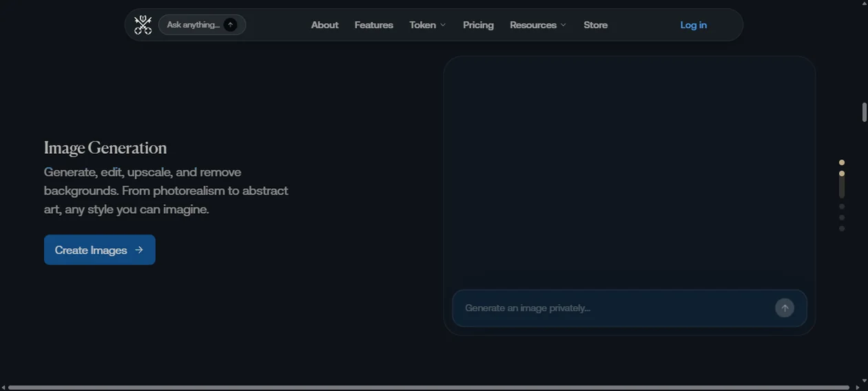Go to the Features menu item

pyautogui.click(x=374, y=25)
